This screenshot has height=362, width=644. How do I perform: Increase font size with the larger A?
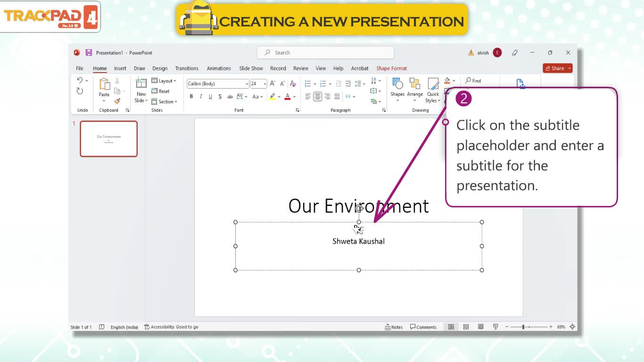click(x=272, y=83)
